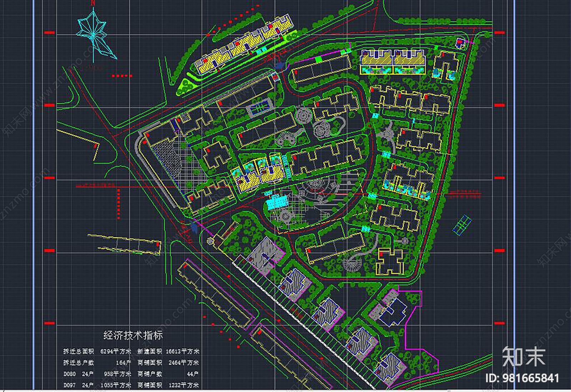
Task: Click the white 知末 watermark logo
Action: point(524,356)
